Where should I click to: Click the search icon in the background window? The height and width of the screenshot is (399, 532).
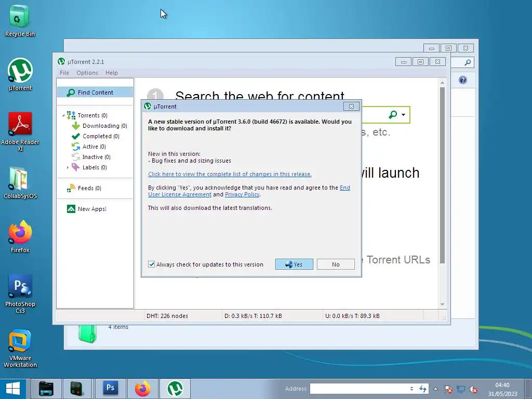(468, 62)
